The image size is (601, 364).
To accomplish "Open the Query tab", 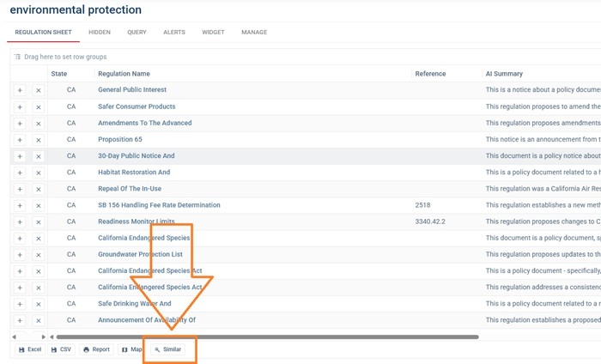I will [x=137, y=33].
